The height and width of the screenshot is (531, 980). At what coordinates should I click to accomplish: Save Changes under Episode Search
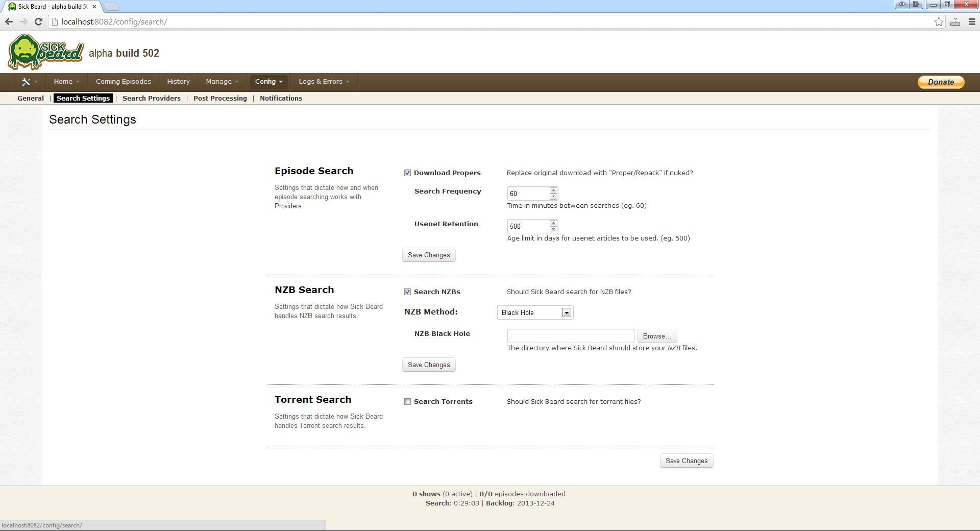click(429, 255)
